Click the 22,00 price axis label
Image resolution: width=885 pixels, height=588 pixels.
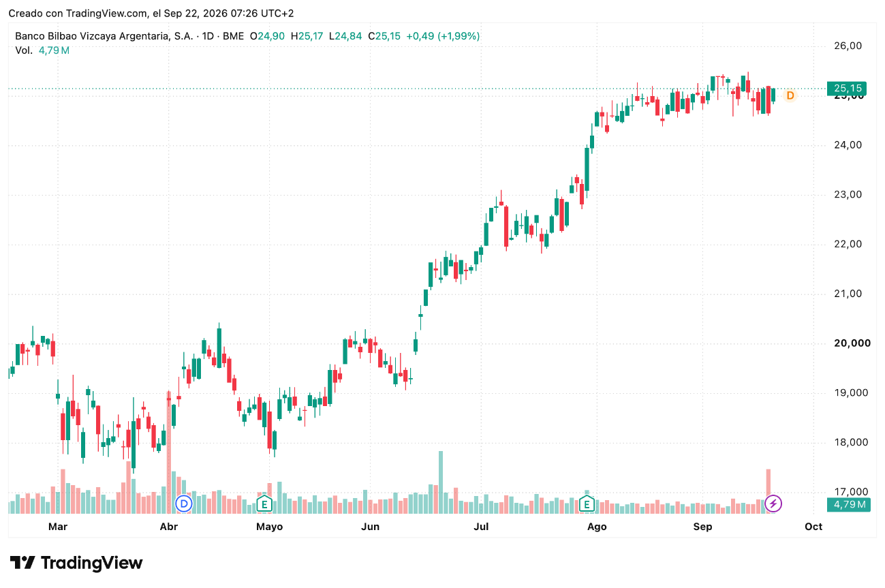click(x=848, y=244)
